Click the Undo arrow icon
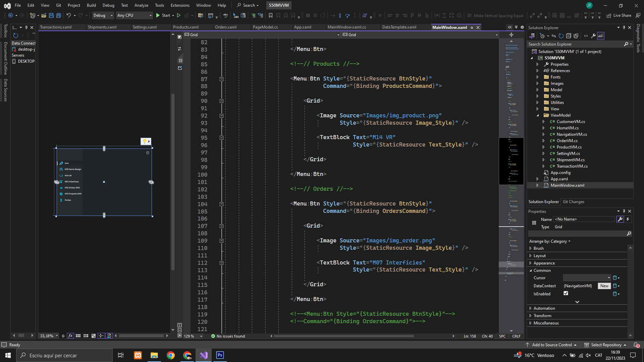 (x=68, y=15)
